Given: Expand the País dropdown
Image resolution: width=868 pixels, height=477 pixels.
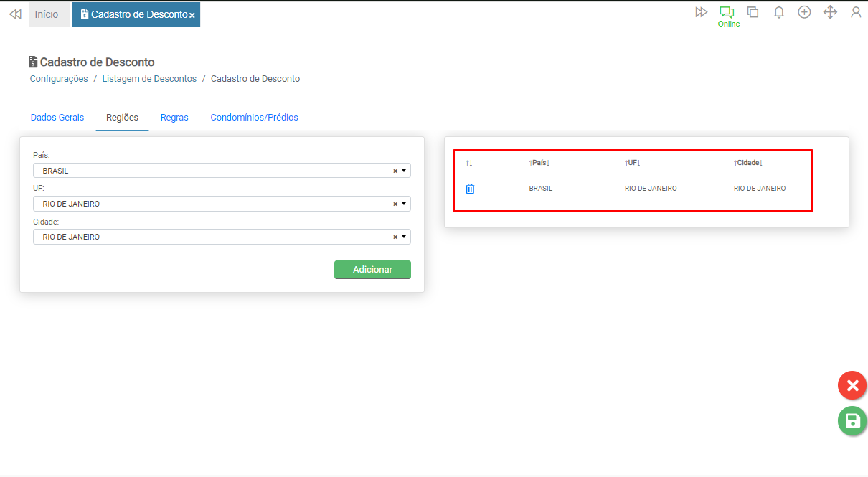Looking at the screenshot, I should coord(405,171).
